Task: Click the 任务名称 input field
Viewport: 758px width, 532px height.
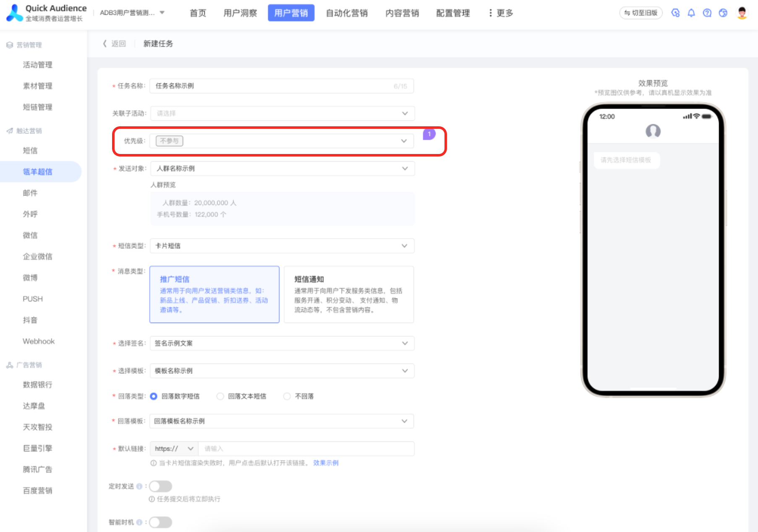Action: click(x=282, y=86)
